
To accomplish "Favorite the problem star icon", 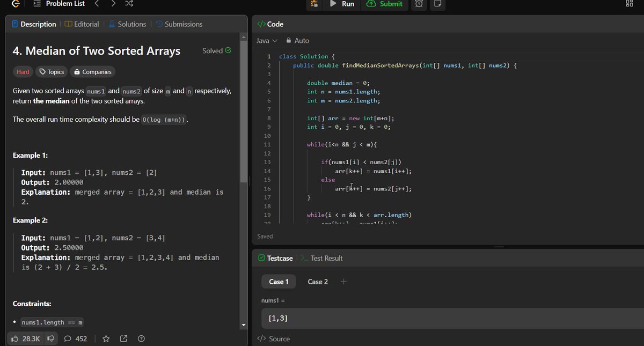I will coord(106,338).
